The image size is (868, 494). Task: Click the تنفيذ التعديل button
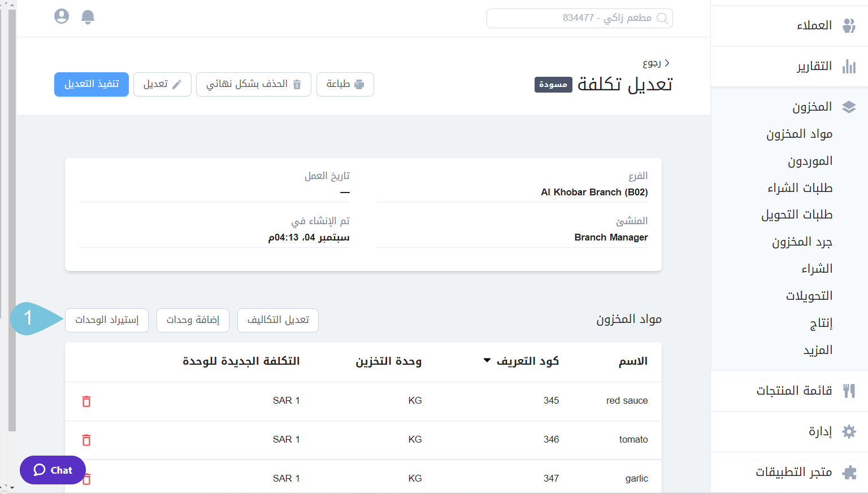pos(92,84)
